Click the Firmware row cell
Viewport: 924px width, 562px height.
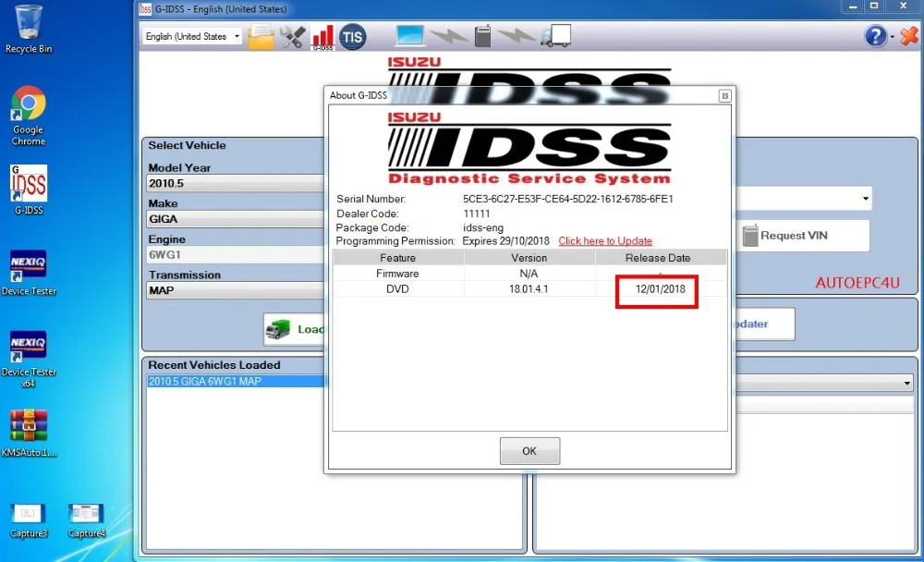tap(397, 274)
